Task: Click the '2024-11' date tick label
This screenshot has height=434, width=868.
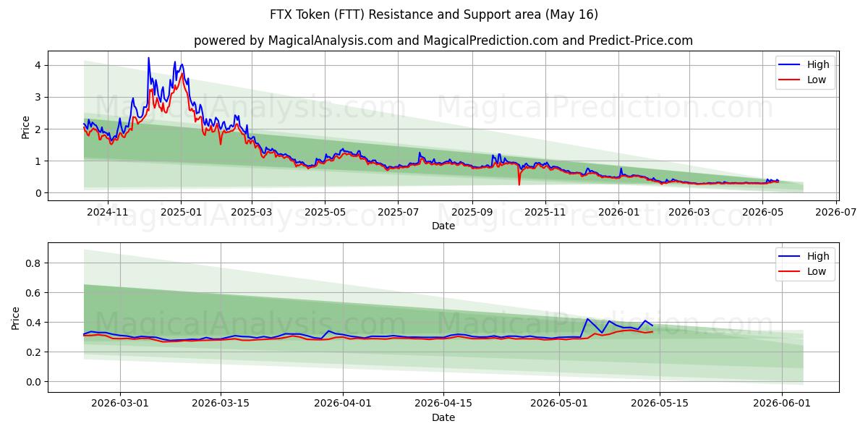Action: click(107, 212)
